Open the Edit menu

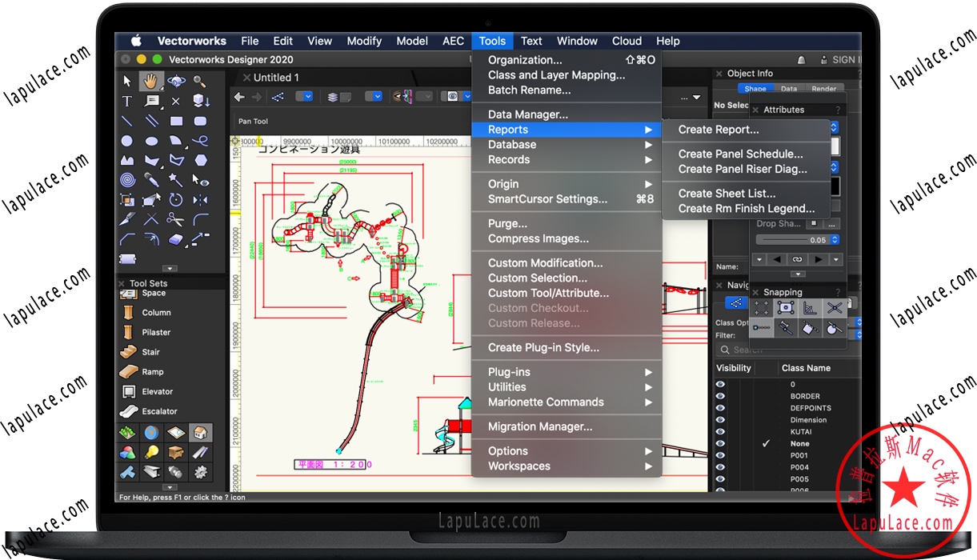(283, 42)
